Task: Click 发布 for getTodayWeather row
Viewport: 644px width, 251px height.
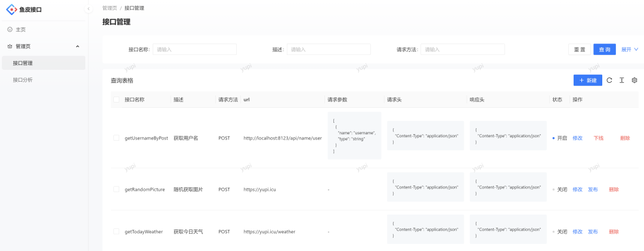Action: coord(593,231)
